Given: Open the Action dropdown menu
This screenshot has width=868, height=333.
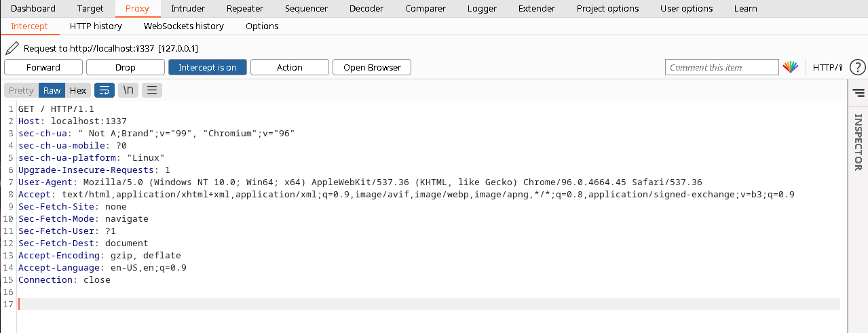Looking at the screenshot, I should (290, 67).
